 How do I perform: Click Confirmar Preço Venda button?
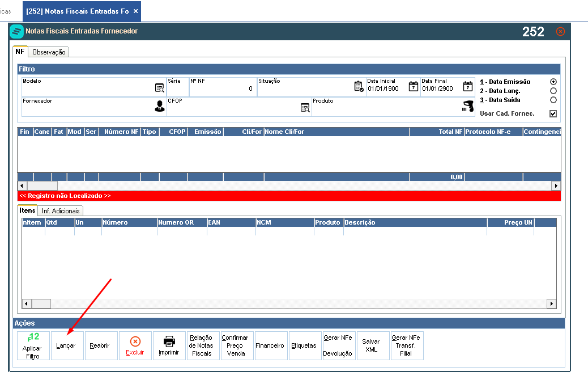(237, 345)
